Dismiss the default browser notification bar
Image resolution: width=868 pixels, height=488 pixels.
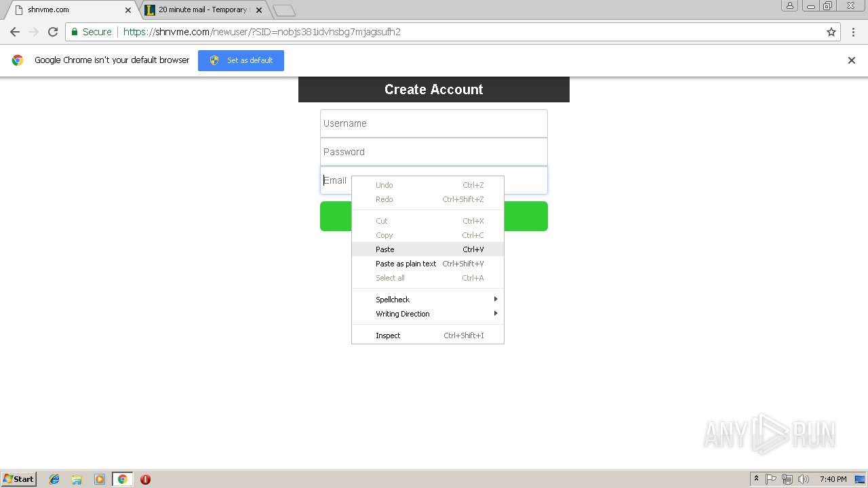click(852, 60)
